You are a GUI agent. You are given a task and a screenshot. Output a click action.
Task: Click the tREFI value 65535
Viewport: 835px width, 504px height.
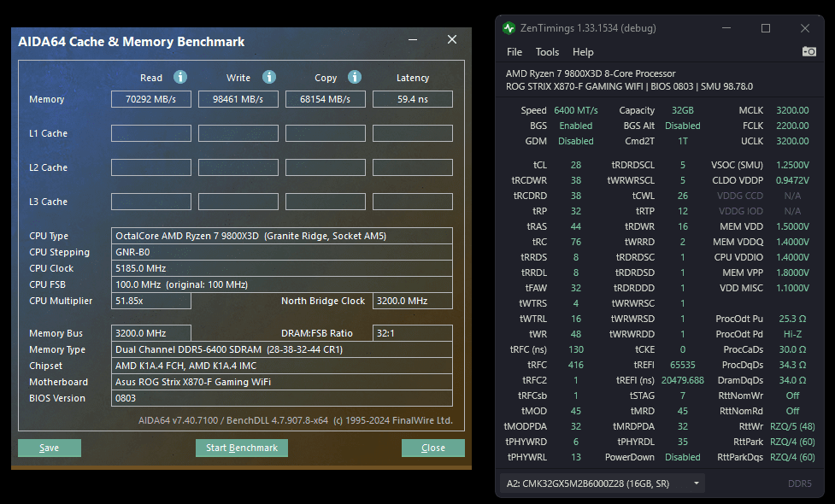click(x=683, y=365)
